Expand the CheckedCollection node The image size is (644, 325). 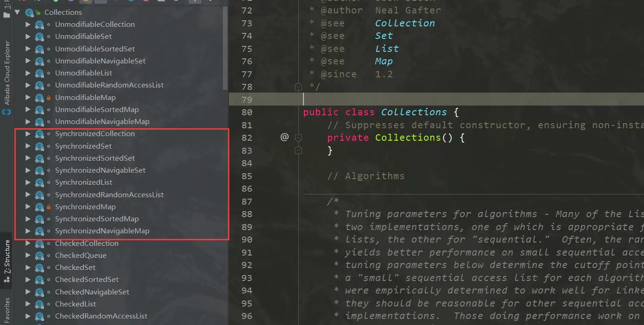28,244
